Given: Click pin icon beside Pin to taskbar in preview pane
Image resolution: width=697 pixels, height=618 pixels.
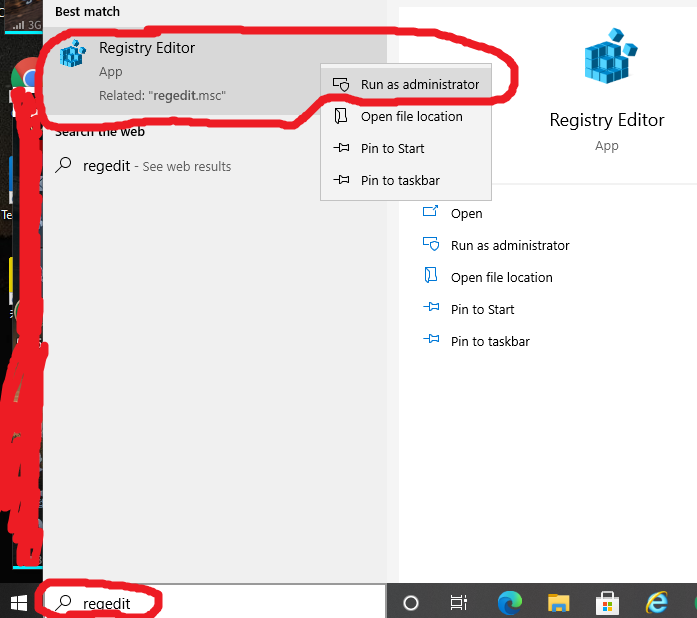Looking at the screenshot, I should pos(431,339).
